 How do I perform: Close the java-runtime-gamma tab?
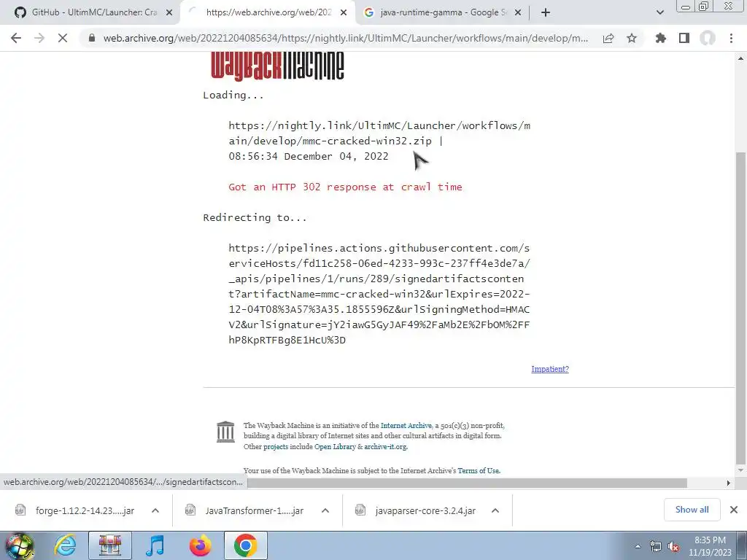(518, 12)
